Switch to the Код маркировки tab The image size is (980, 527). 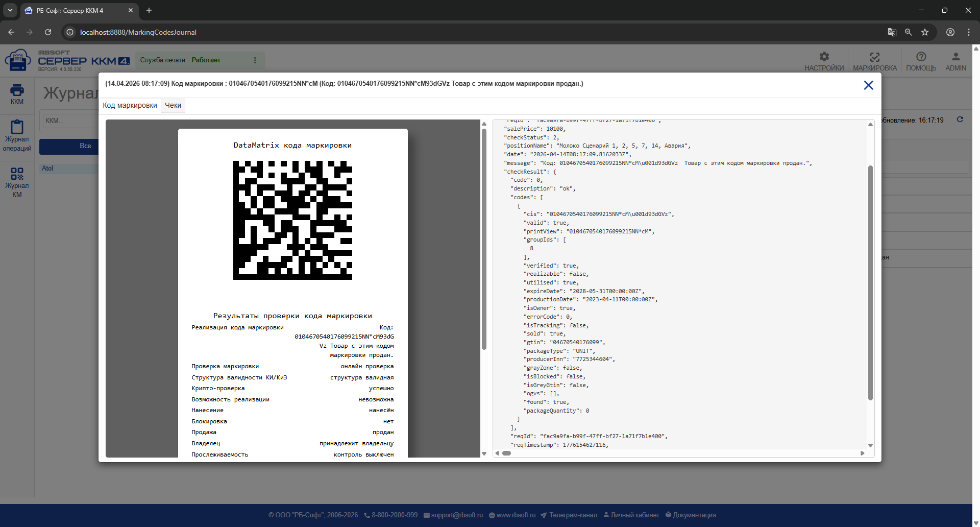click(130, 105)
